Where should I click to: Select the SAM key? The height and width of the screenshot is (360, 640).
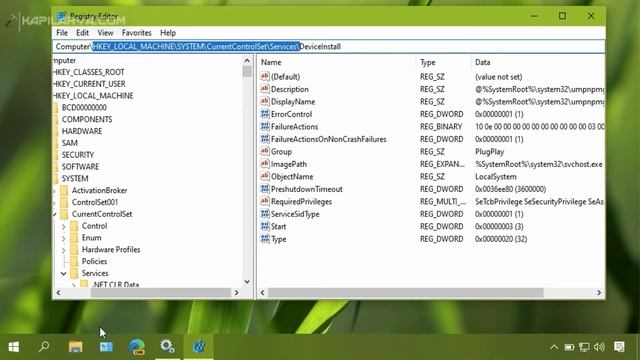pos(70,143)
